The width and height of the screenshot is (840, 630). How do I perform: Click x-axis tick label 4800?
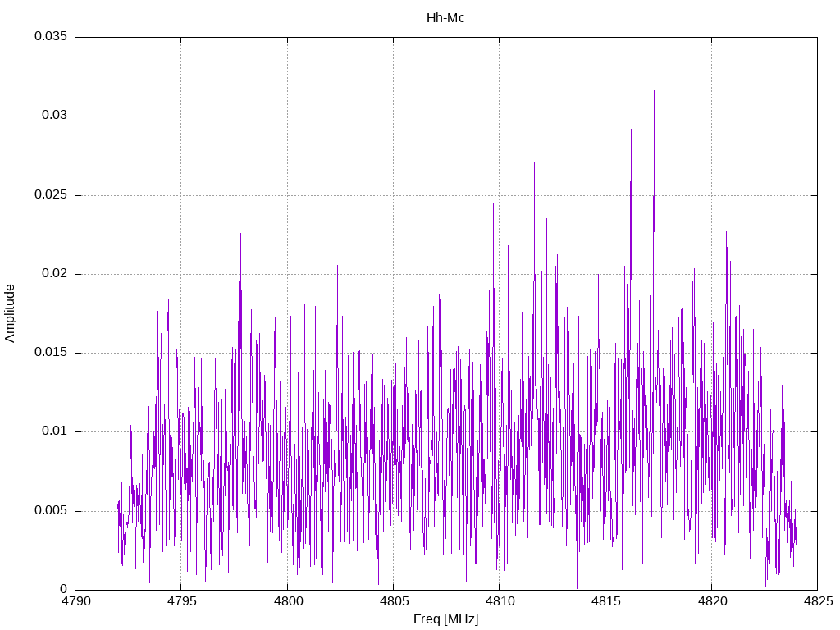click(x=288, y=601)
